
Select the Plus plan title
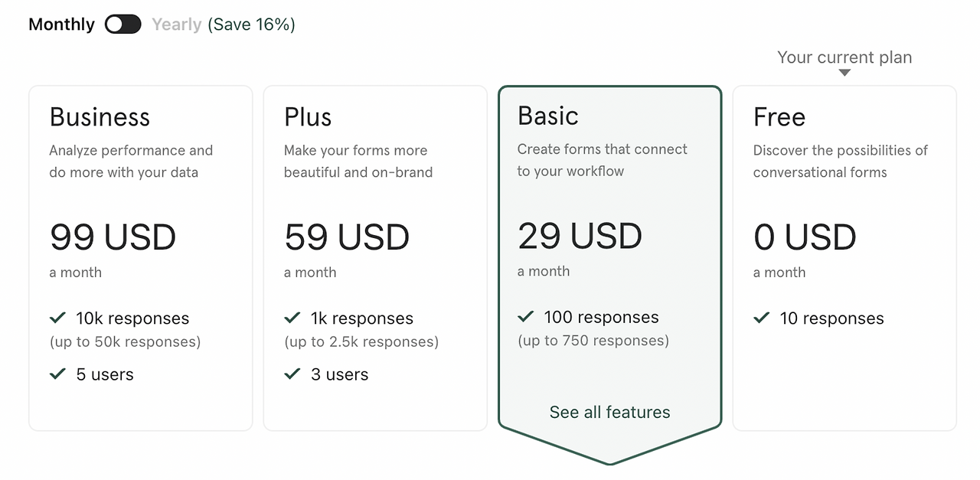point(308,117)
